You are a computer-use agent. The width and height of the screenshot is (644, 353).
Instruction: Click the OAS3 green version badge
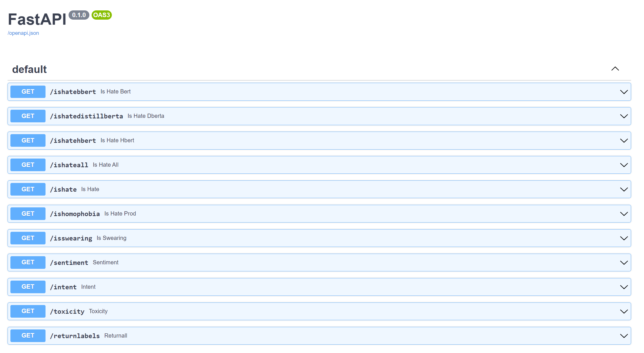[101, 15]
